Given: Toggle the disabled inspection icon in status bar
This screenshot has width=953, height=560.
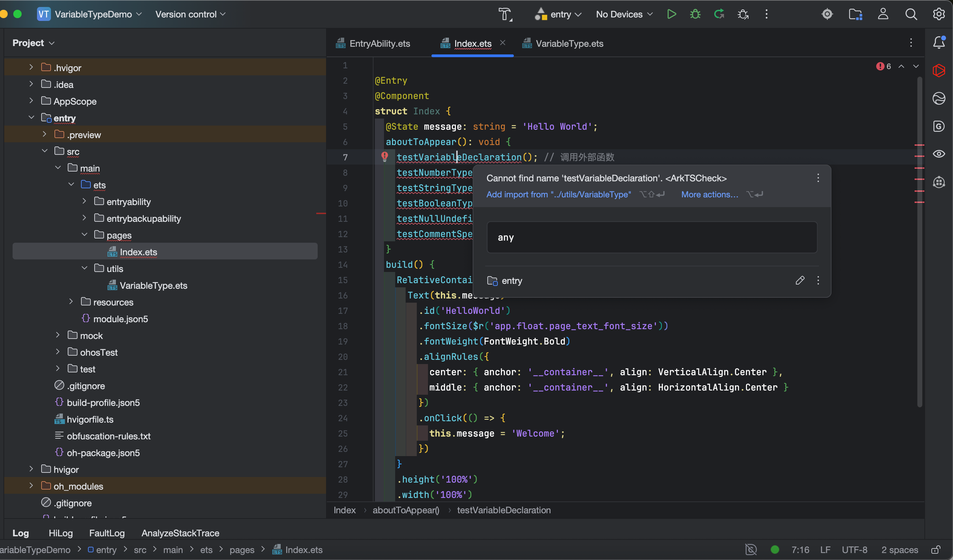Looking at the screenshot, I should click(751, 550).
